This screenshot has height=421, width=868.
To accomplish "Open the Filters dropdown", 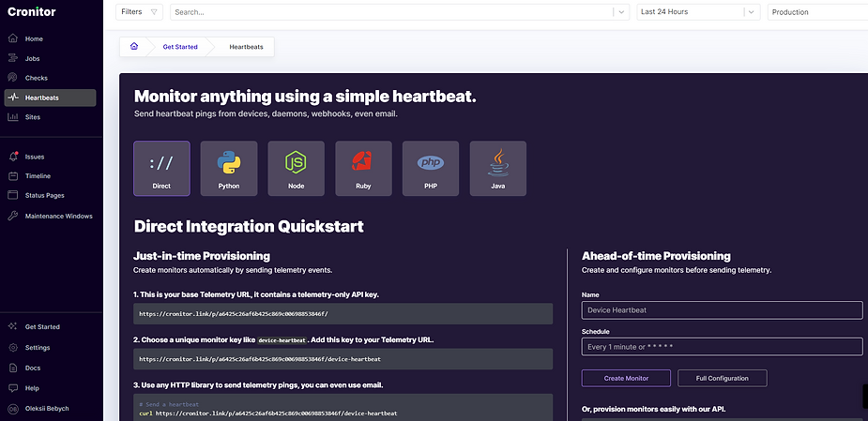I will pos(139,11).
